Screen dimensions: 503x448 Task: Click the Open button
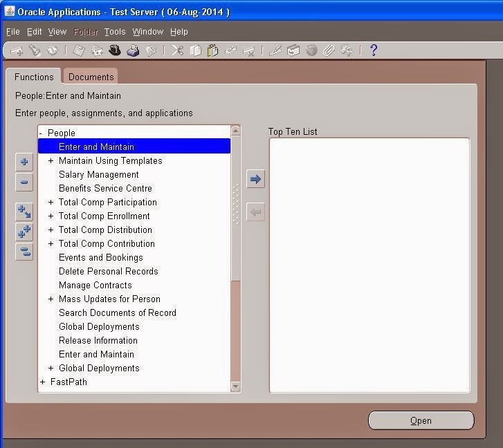click(x=421, y=420)
